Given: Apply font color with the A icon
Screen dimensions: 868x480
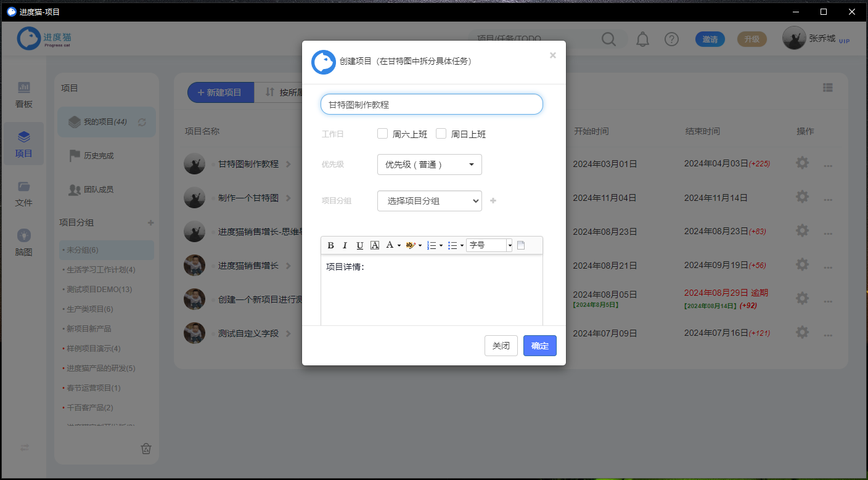Looking at the screenshot, I should [390, 245].
